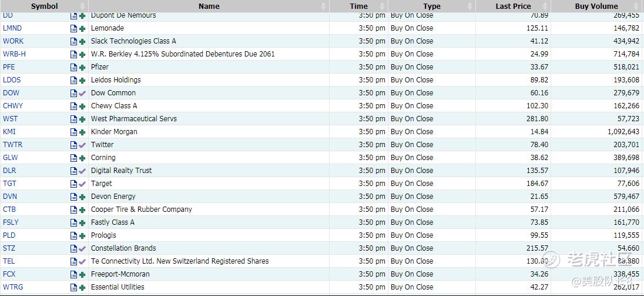The width and height of the screenshot is (644, 296).
Task: Click the sort arrows beside Name header
Action: pyautogui.click(x=323, y=6)
